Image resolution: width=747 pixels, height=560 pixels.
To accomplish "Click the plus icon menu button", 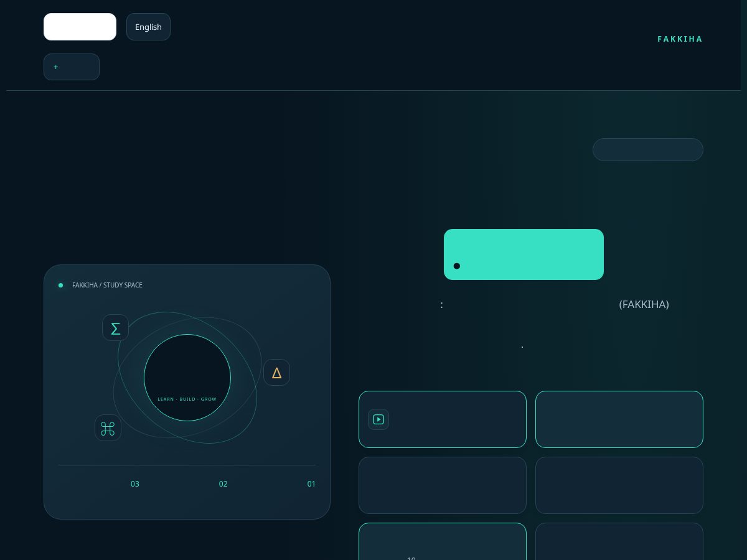I will [x=72, y=67].
